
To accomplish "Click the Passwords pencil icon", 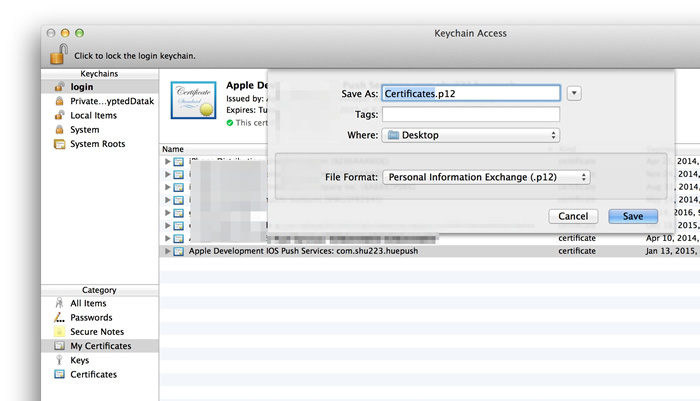I will (x=59, y=317).
